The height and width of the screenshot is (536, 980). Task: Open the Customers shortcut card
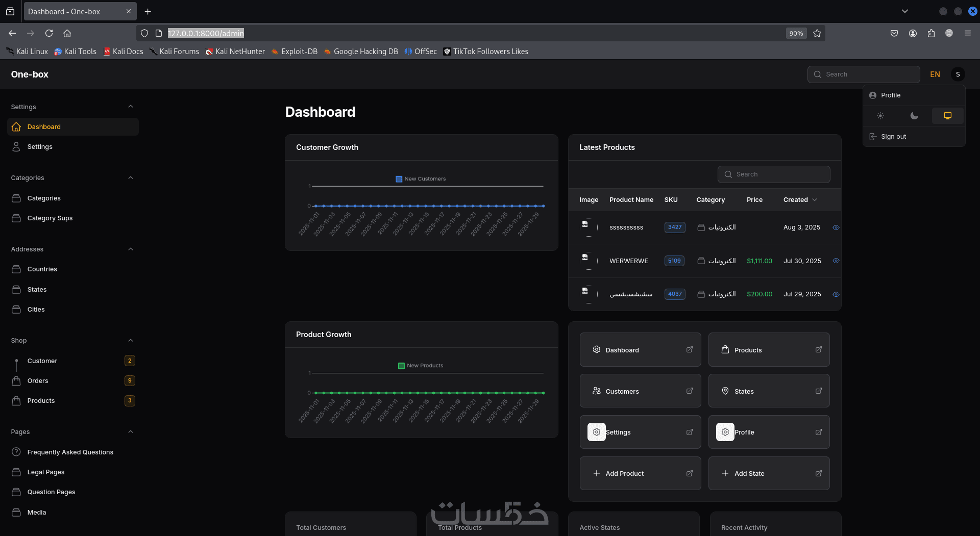[640, 391]
